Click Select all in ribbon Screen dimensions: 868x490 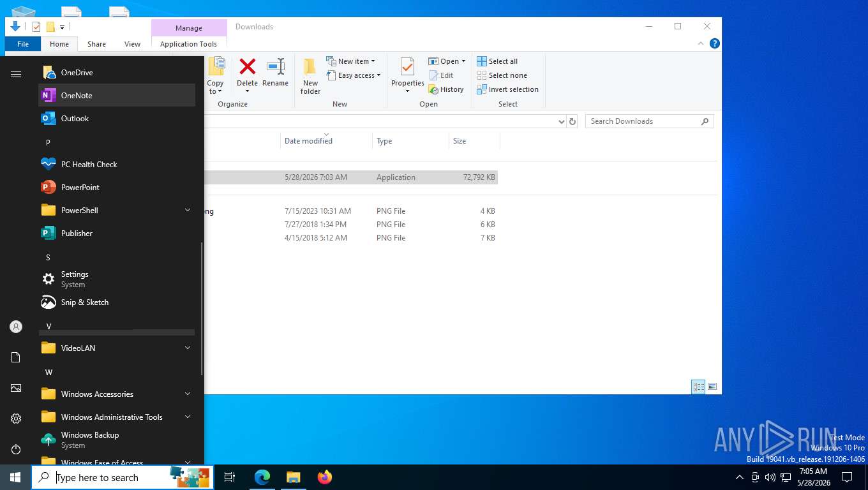tap(497, 61)
